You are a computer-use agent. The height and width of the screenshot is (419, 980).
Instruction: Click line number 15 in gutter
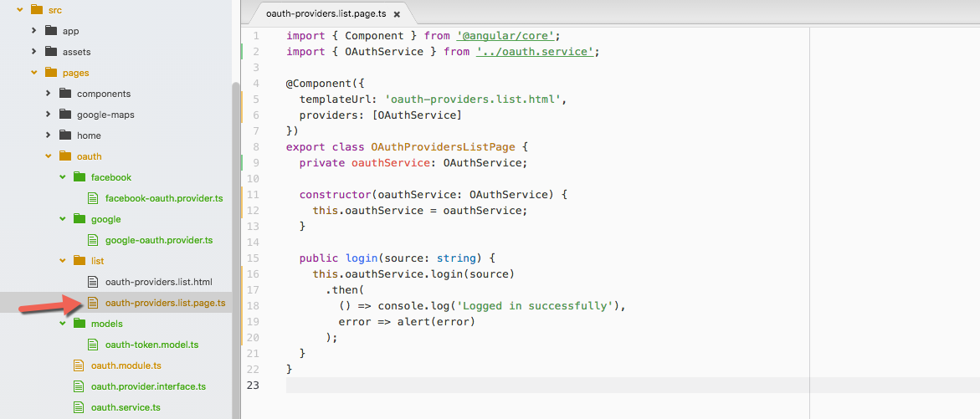click(x=253, y=258)
